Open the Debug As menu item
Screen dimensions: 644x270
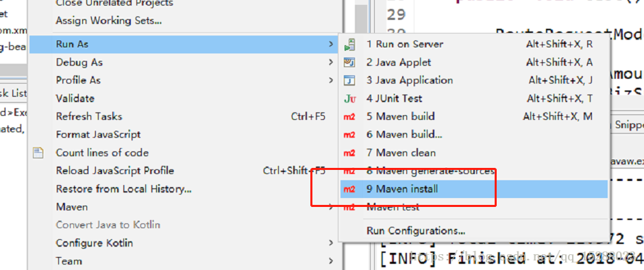[184, 62]
